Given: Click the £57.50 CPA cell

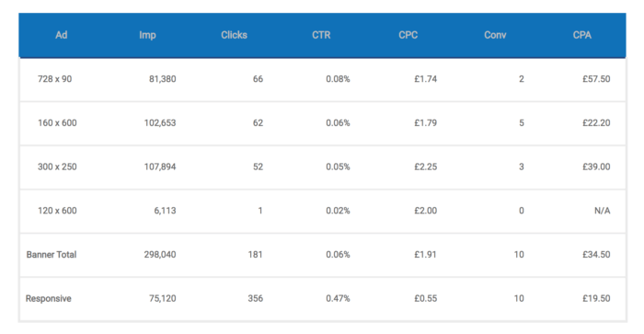Looking at the screenshot, I should tap(596, 79).
